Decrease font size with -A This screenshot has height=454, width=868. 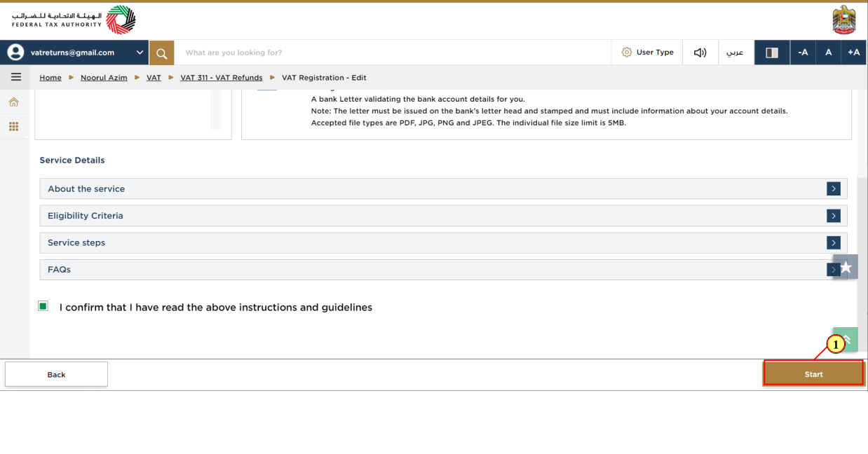pyautogui.click(x=803, y=53)
